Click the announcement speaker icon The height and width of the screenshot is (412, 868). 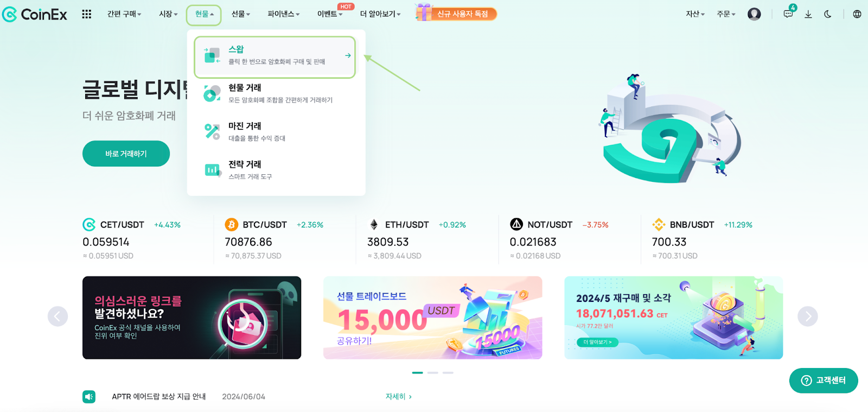pyautogui.click(x=89, y=397)
